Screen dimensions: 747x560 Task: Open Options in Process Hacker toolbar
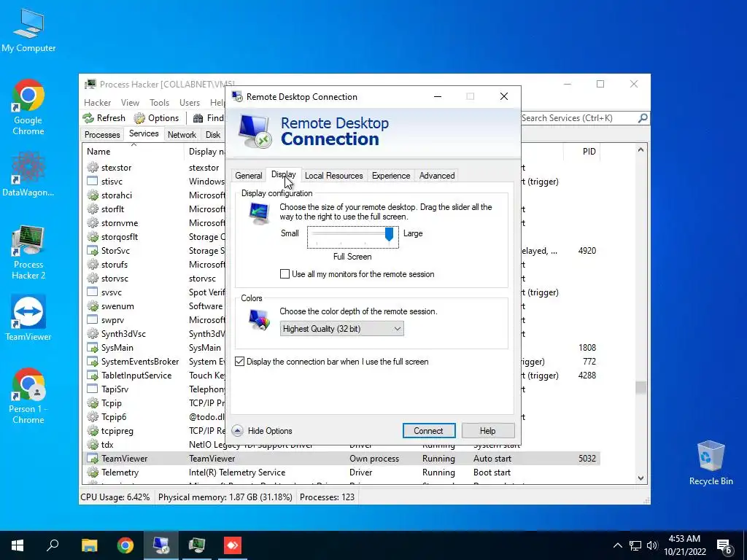[x=157, y=118]
